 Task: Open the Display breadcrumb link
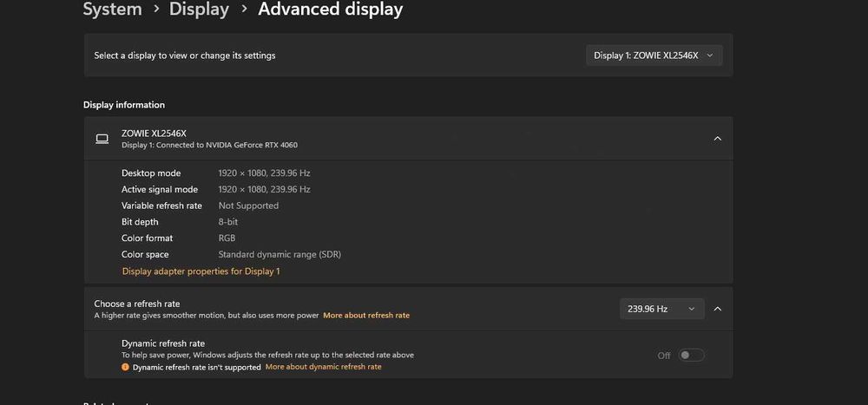(199, 9)
